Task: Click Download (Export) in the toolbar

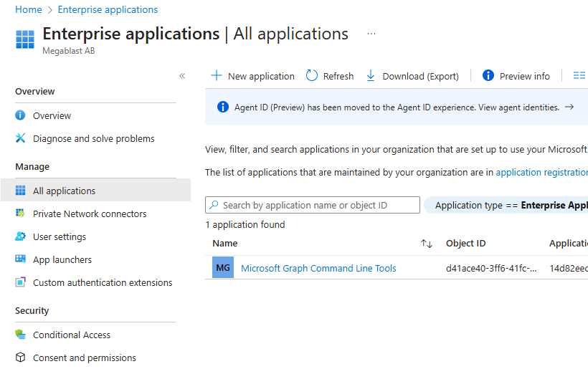Action: [412, 76]
